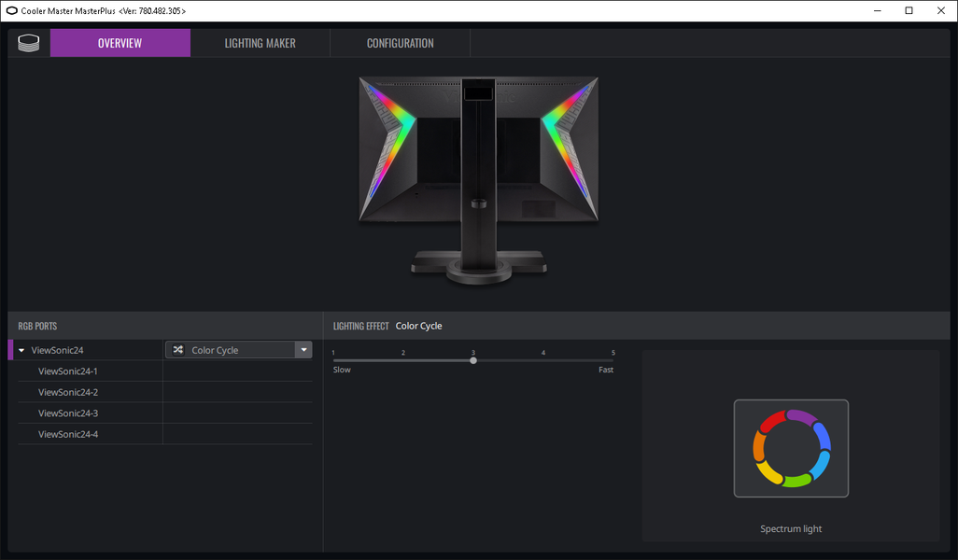Click the speed slider handle at 3
Viewport: 958px width, 560px height.
473,360
